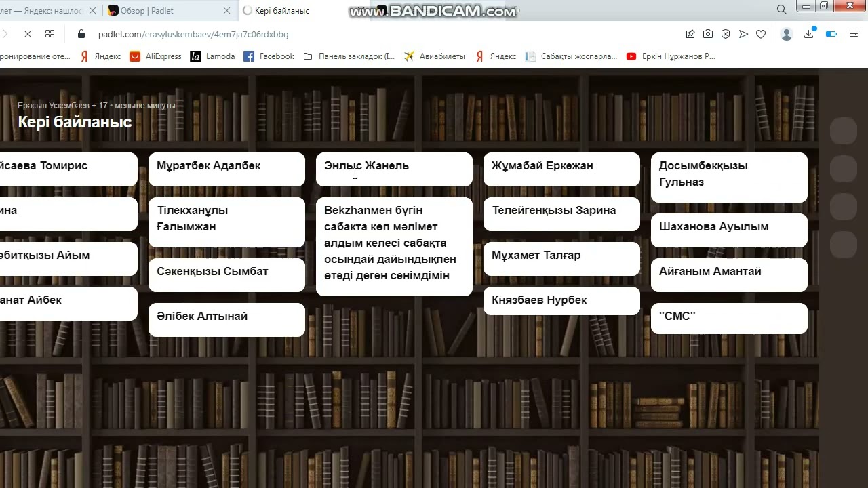Open the Шаханова Ауылым post
Image resolution: width=868 pixels, height=488 pixels.
[x=729, y=230]
